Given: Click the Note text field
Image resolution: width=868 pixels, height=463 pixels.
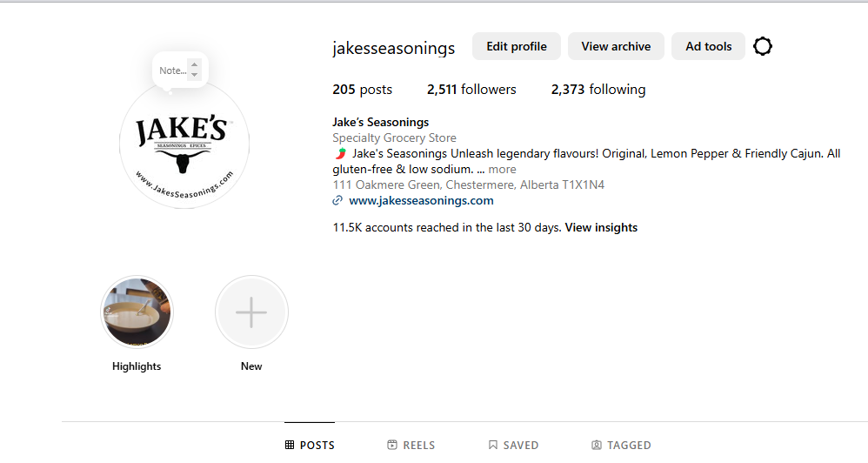Looking at the screenshot, I should point(172,70).
